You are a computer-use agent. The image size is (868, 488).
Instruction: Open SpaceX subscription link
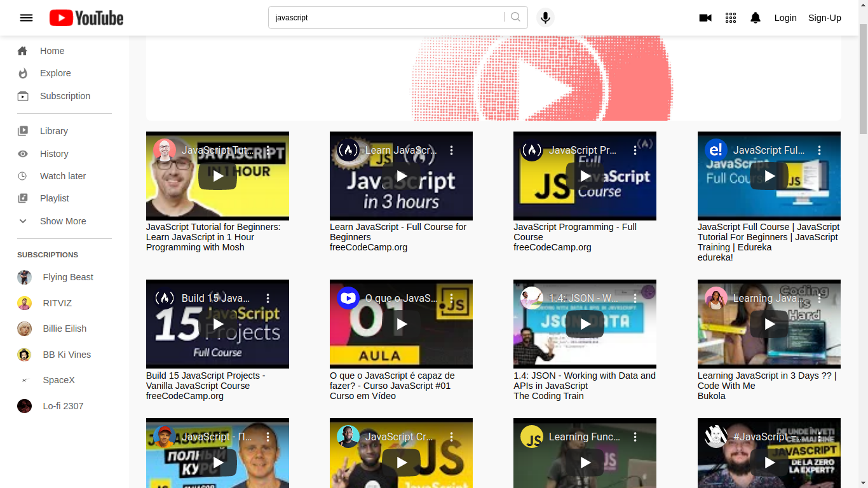pyautogui.click(x=59, y=380)
